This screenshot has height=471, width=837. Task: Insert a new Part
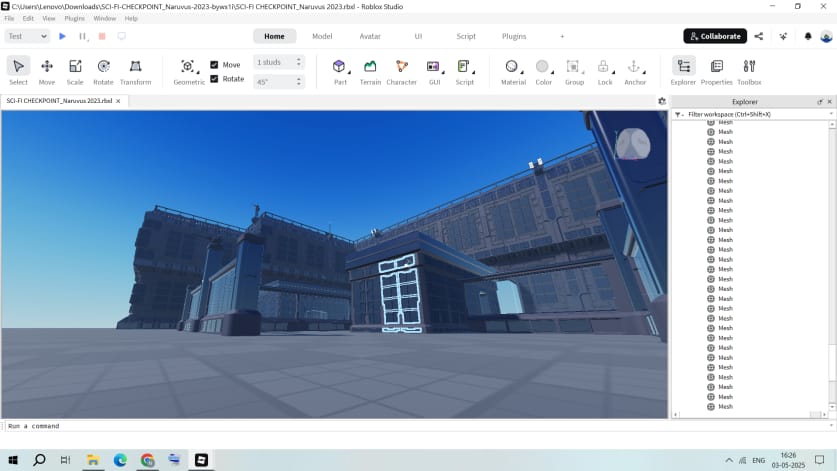click(x=339, y=71)
